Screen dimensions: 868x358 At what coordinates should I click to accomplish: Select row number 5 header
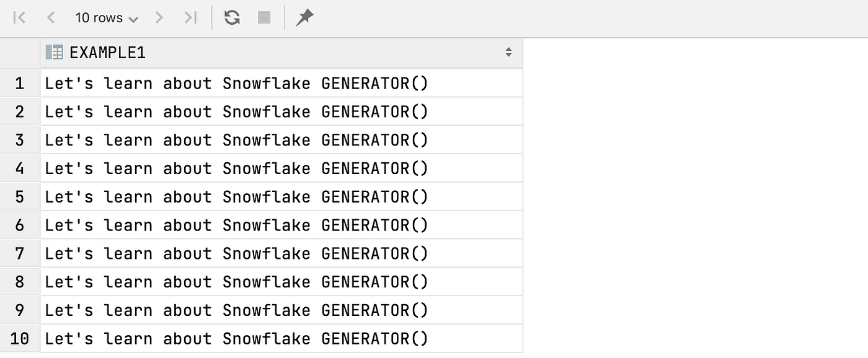[x=20, y=197]
